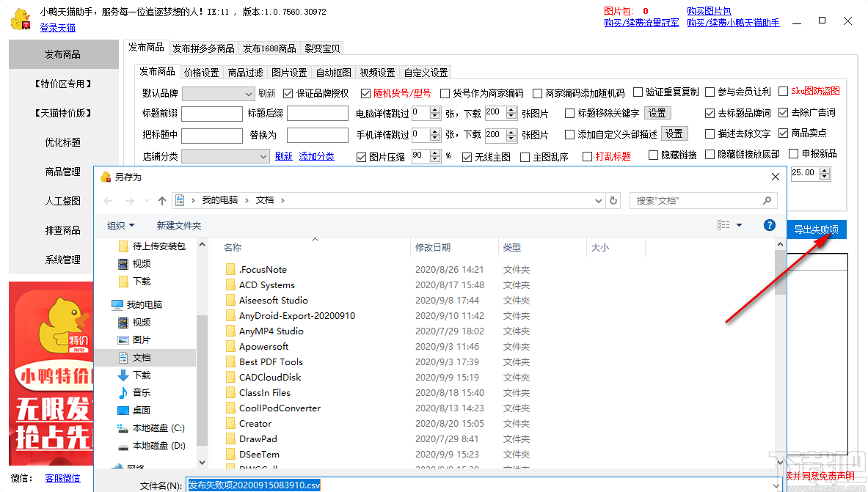
Task: Expand 我的电脑 breadcrumb chevron
Action: [247, 200]
